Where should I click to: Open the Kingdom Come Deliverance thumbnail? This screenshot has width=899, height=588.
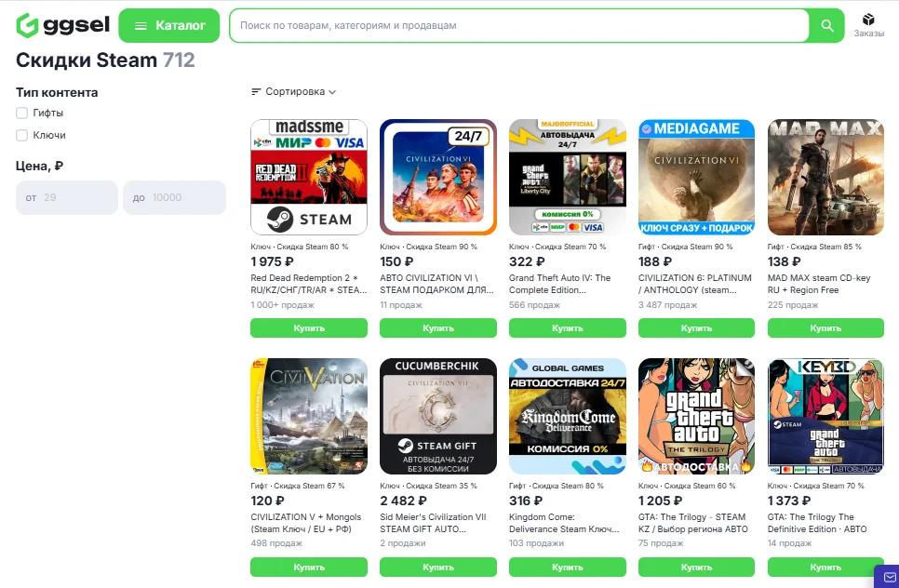[x=568, y=416]
